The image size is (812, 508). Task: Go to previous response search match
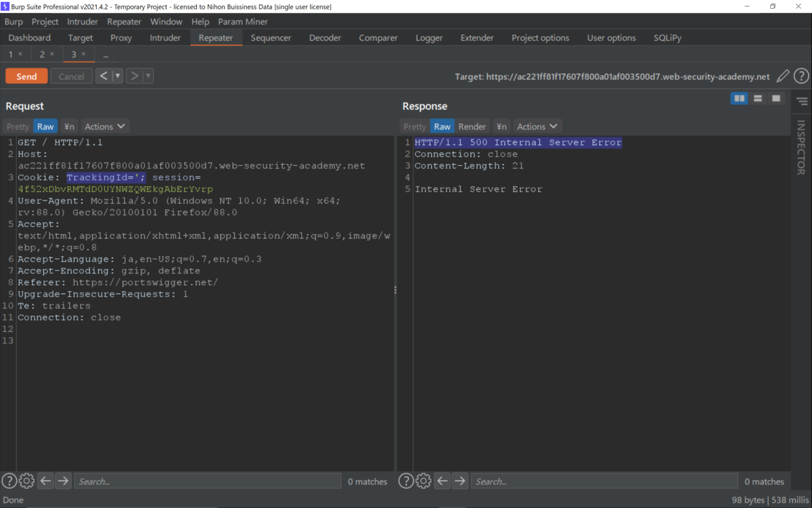443,481
